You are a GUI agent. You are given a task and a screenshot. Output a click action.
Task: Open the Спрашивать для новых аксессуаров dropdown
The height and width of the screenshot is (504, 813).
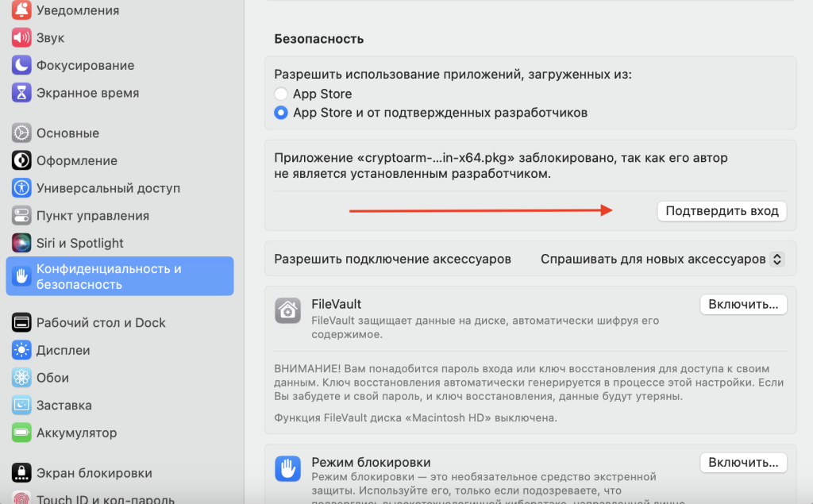[x=661, y=259]
